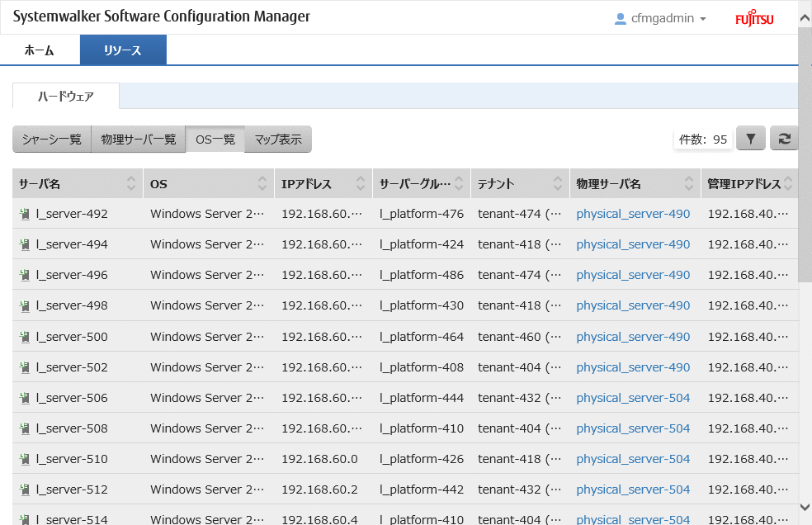Screen dimensions: 812x525
Task: Select the l_server-498 server name
Action: pos(72,305)
